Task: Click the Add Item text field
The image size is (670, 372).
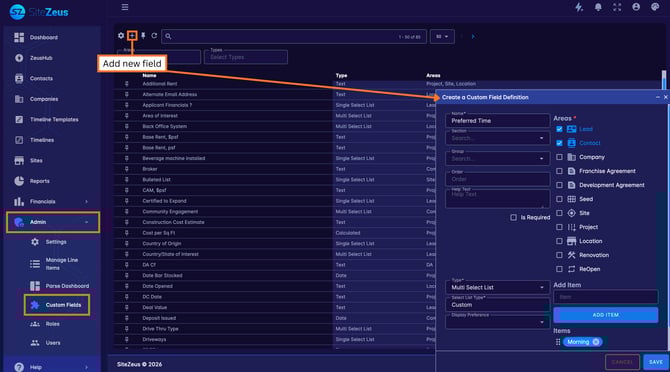Action: pos(605,296)
